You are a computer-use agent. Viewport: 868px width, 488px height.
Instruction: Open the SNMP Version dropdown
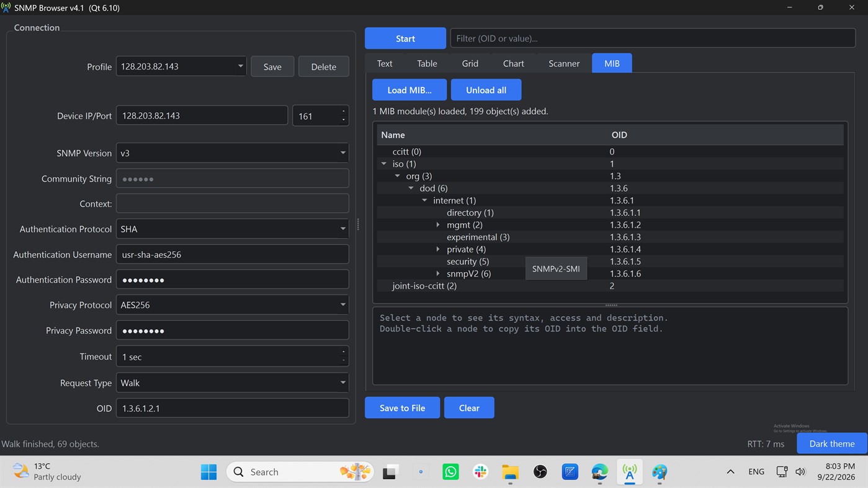[232, 153]
